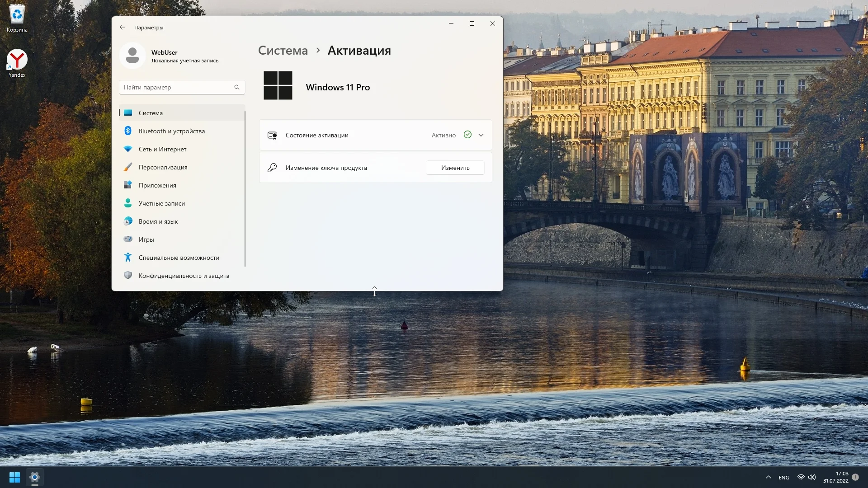This screenshot has width=868, height=488.
Task: Open Специальные возможности section
Action: point(179,258)
